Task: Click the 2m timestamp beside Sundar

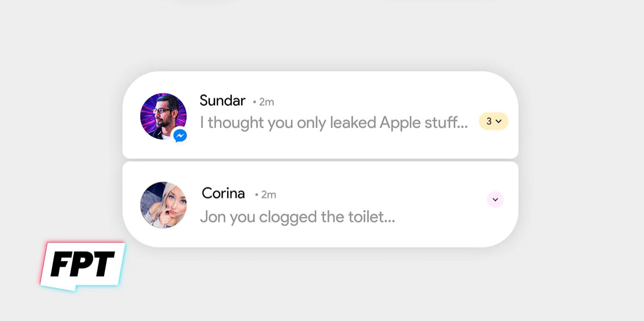Action: click(x=266, y=102)
